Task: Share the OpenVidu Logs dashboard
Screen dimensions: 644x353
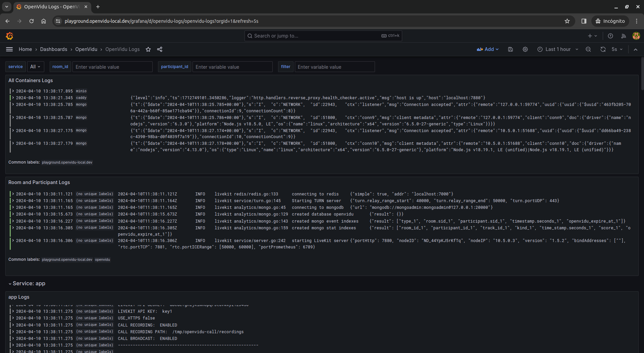Action: [160, 49]
